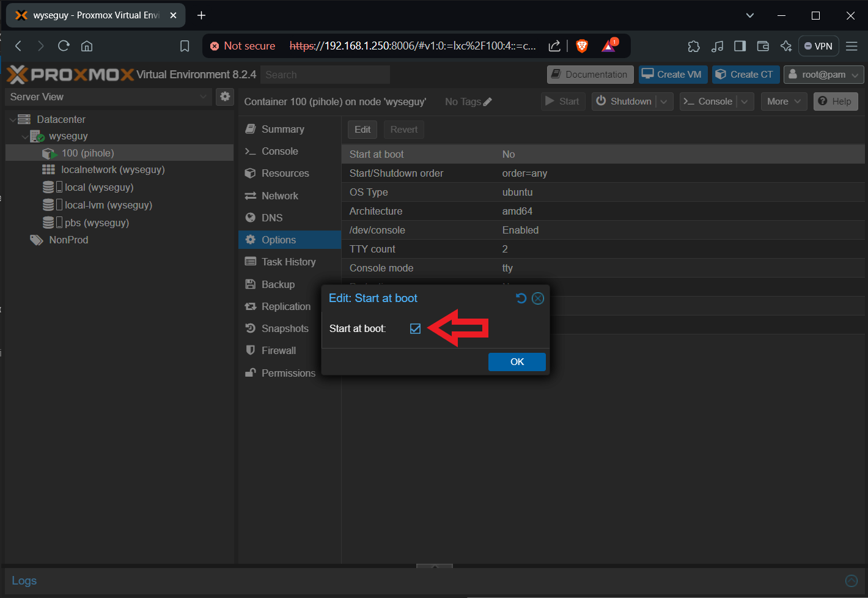This screenshot has width=868, height=598.
Task: Open the VPN button
Action: [x=818, y=46]
